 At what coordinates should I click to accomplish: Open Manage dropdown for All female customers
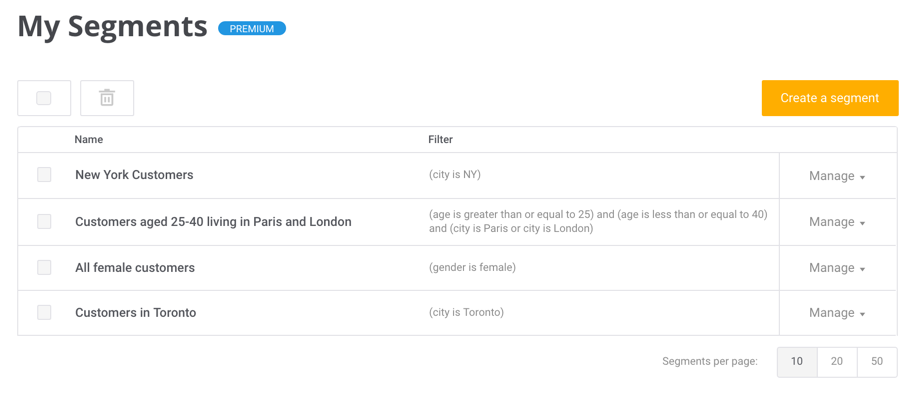pyautogui.click(x=837, y=268)
